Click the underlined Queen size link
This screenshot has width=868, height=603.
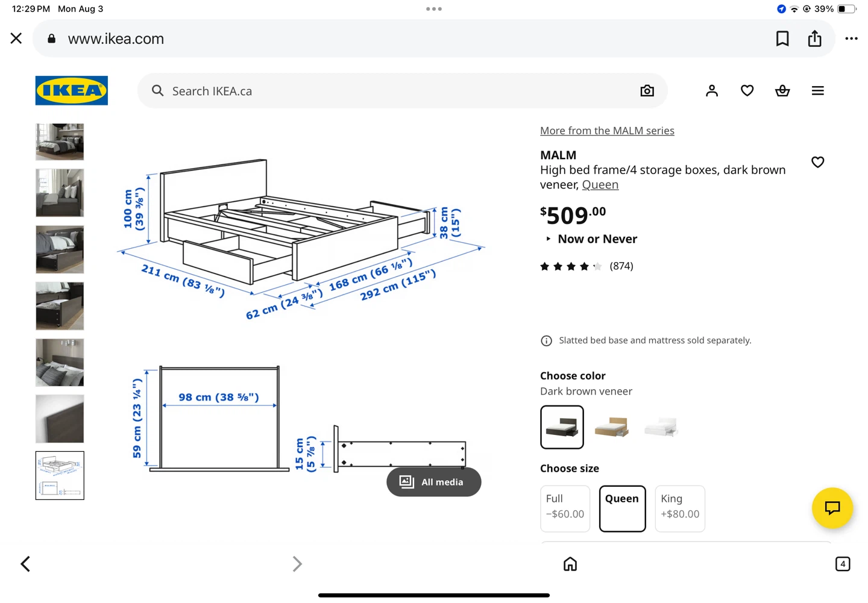600,184
